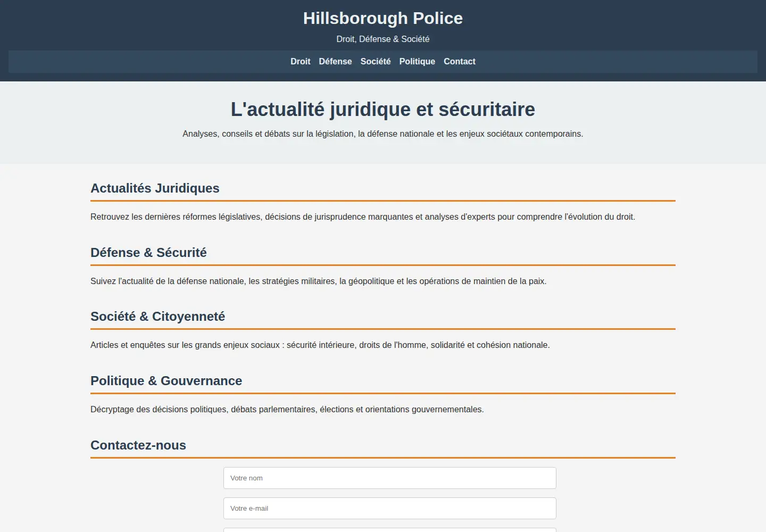The width and height of the screenshot is (766, 532).
Task: Open the Politique navigation link
Action: point(417,62)
